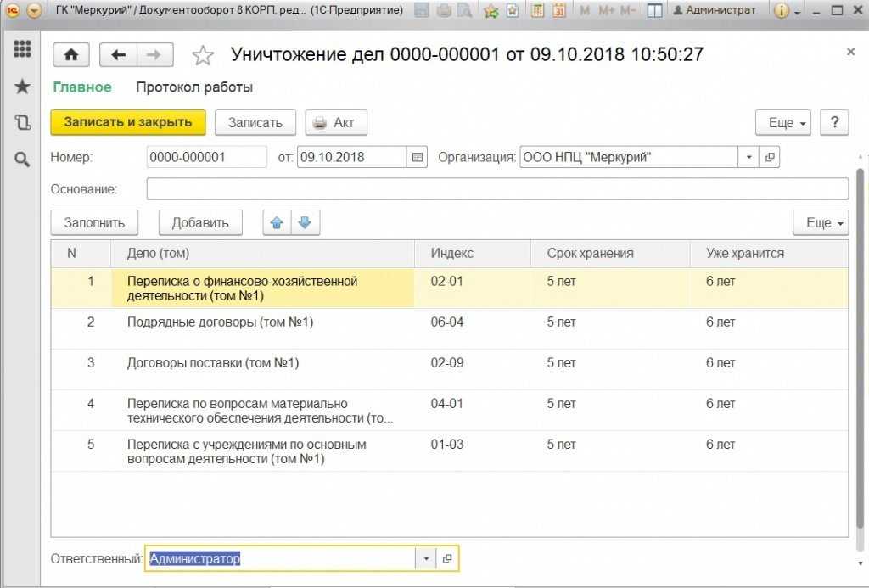Open calculator icon in title bar
Viewport: 869px width, 588px height.
538,11
